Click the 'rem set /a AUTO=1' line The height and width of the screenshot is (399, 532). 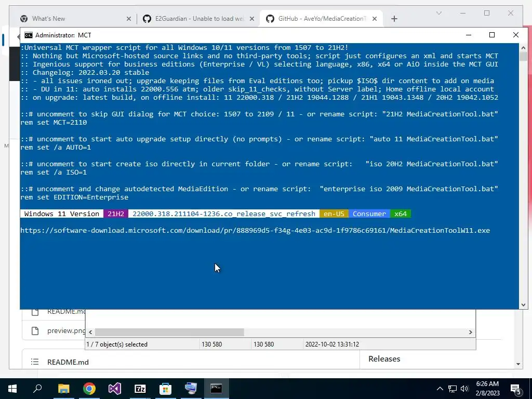coord(56,147)
